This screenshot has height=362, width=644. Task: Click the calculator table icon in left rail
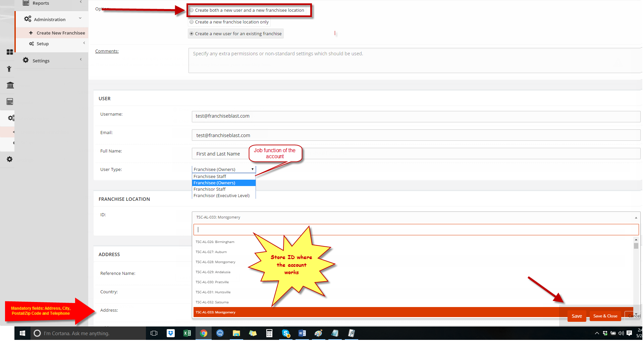(10, 102)
